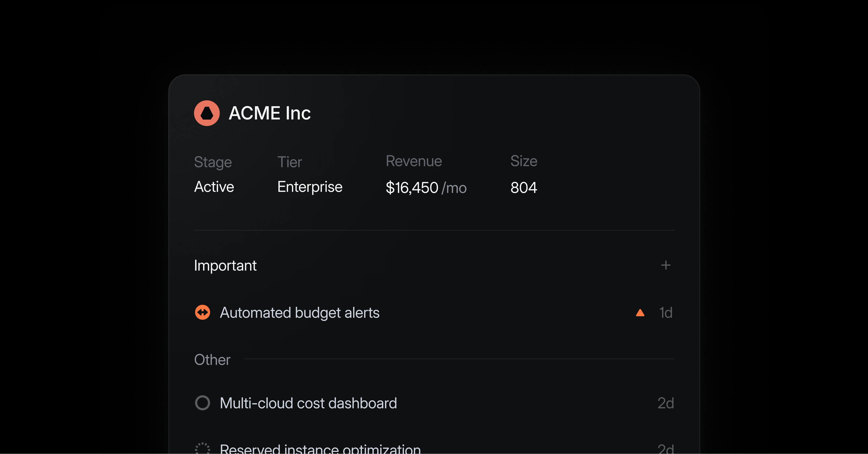Viewport: 868px width, 454px height.
Task: Open the Reserved instance optimization item
Action: (x=320, y=449)
